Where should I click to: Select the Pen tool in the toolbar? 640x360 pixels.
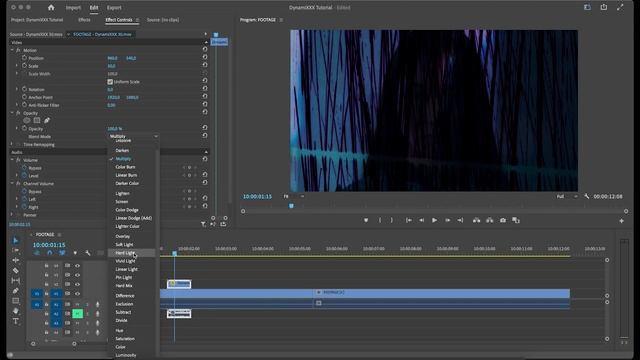click(x=16, y=291)
